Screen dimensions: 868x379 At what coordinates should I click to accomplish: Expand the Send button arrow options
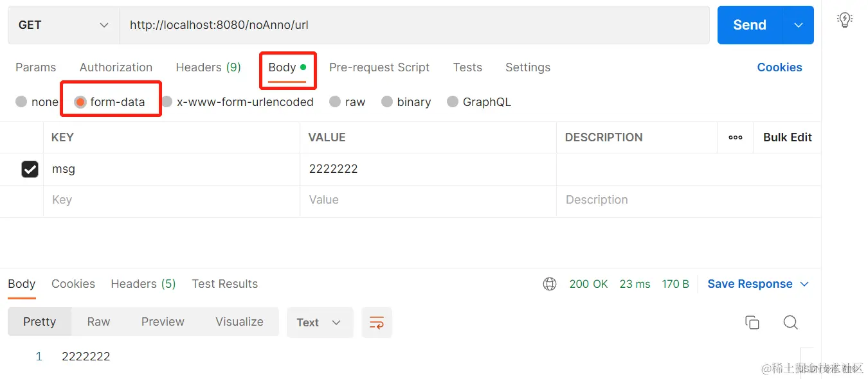point(799,25)
